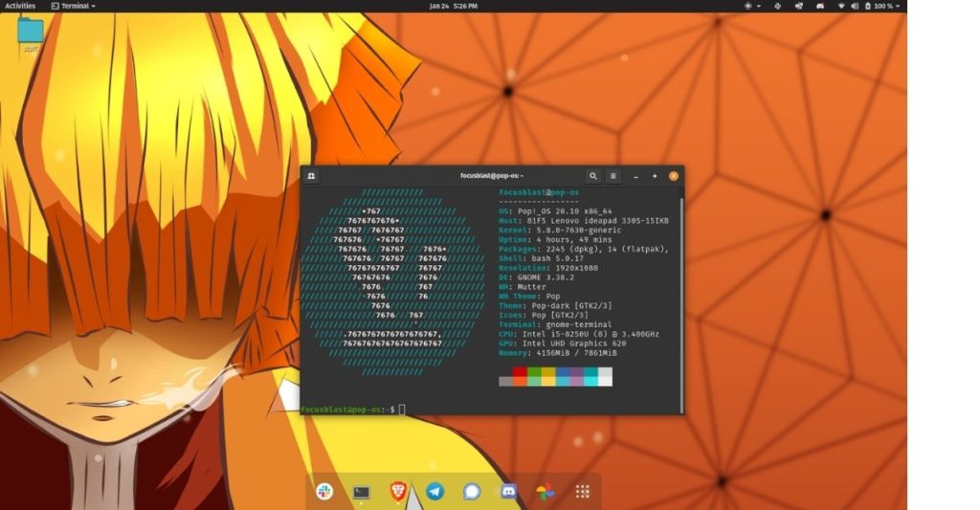This screenshot has height=510, width=980.
Task: Click the terminal title focusblast@pop-os
Action: coord(492,176)
